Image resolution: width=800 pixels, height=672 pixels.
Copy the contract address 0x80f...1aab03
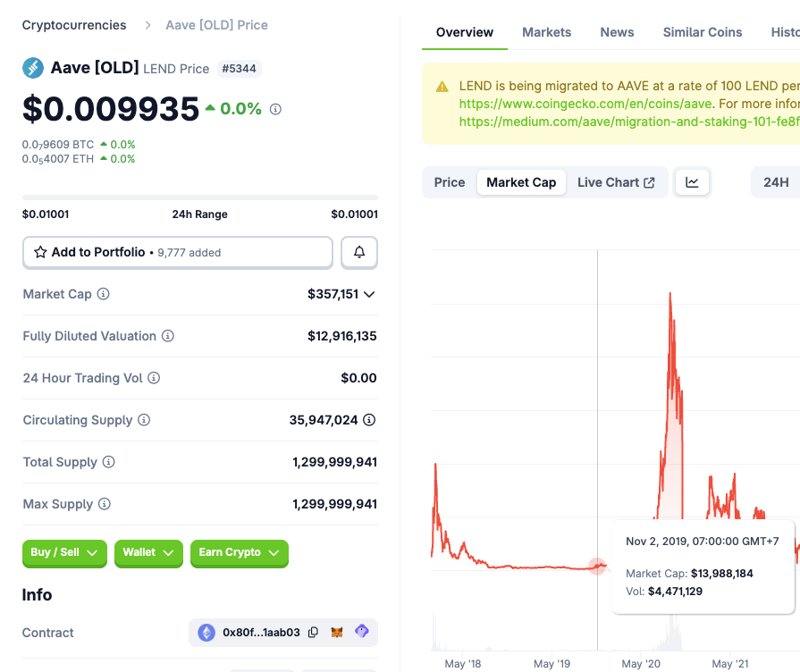[x=313, y=632]
